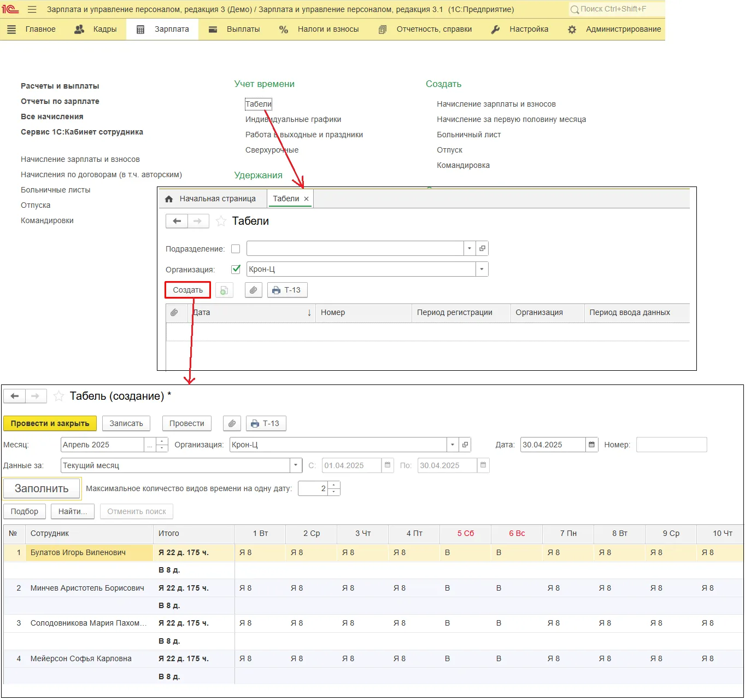Open attachments via paperclip in the Табель form
Viewport: 745px width, 700px height.
coord(232,423)
